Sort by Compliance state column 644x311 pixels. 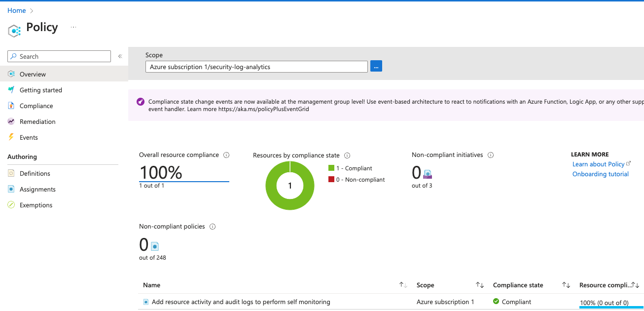[x=566, y=285]
